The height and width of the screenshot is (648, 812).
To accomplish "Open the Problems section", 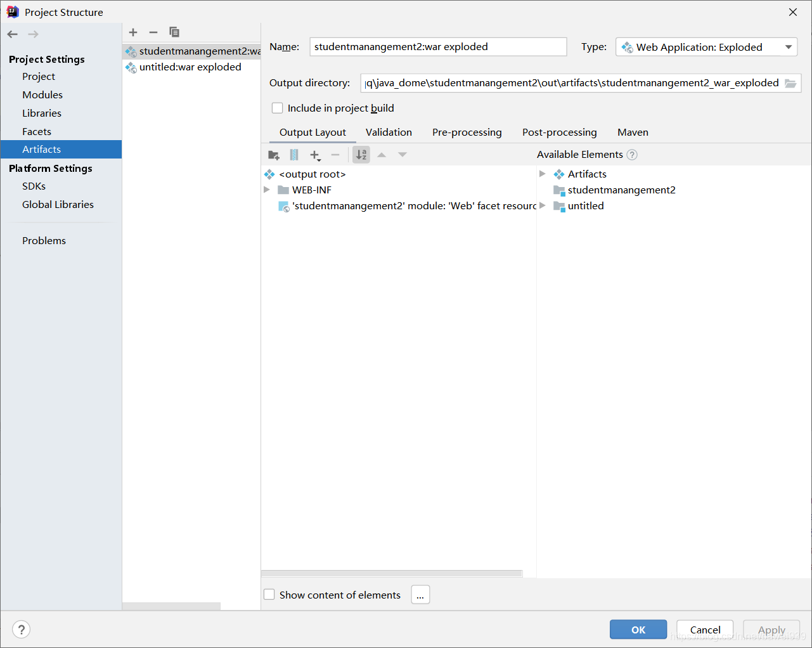I will point(44,241).
